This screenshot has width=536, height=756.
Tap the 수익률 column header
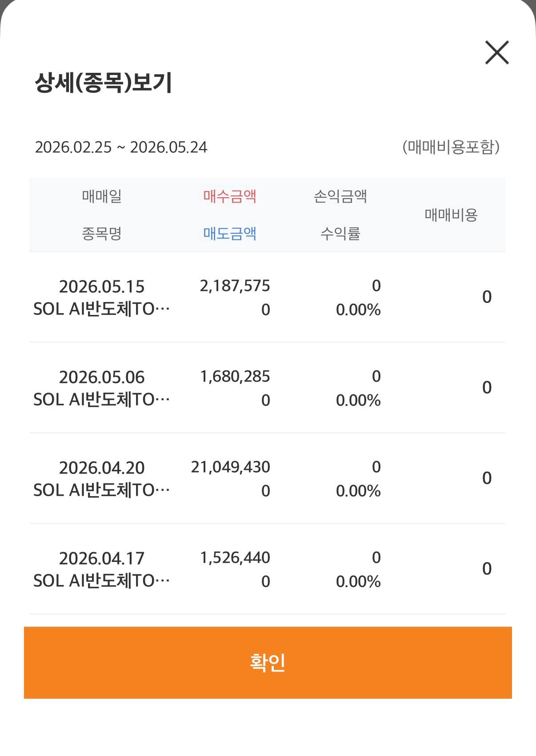340,233
